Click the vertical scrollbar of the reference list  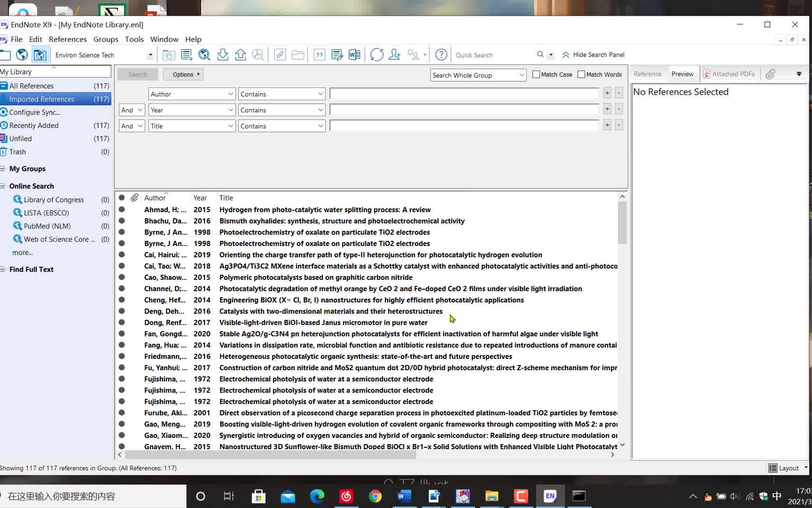click(622, 222)
